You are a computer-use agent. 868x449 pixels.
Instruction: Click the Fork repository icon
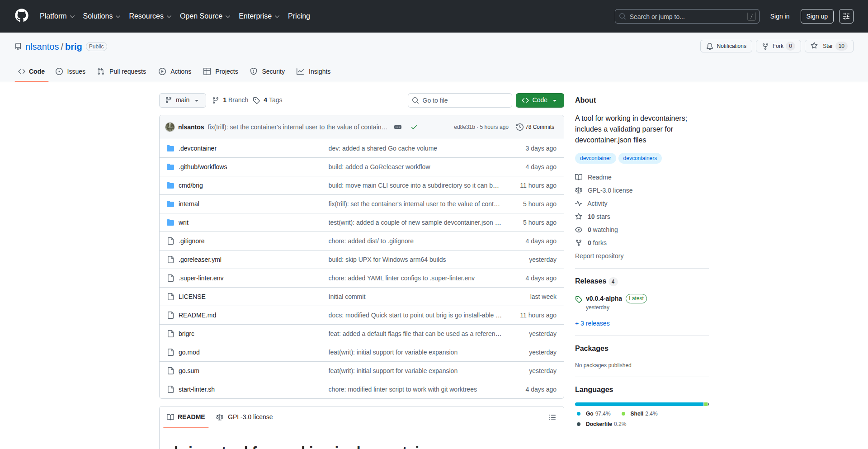coord(765,46)
